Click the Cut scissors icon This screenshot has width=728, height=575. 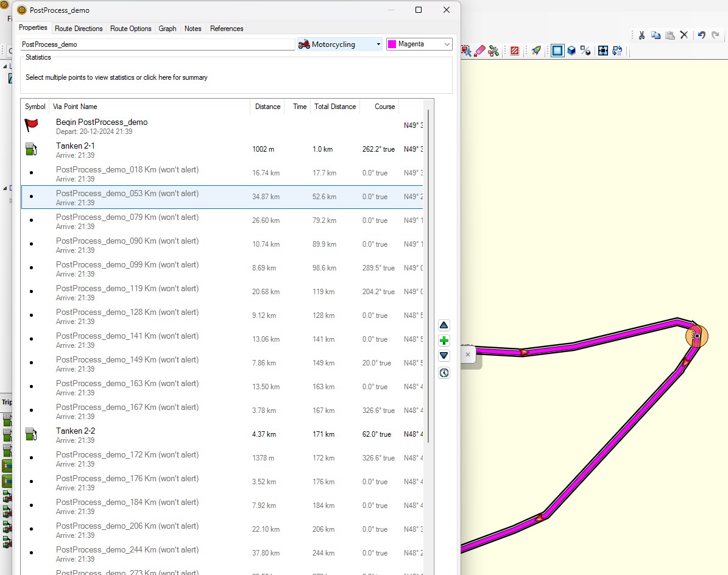point(641,35)
